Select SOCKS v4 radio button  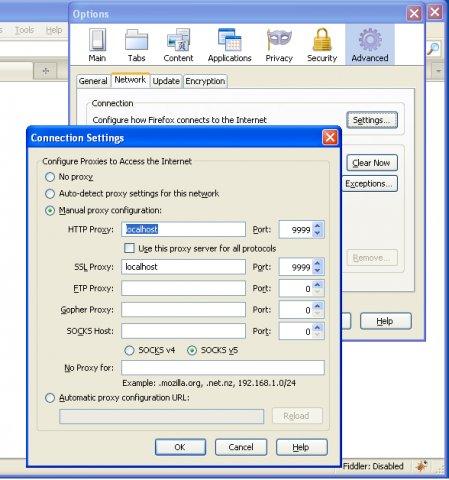[x=129, y=350]
